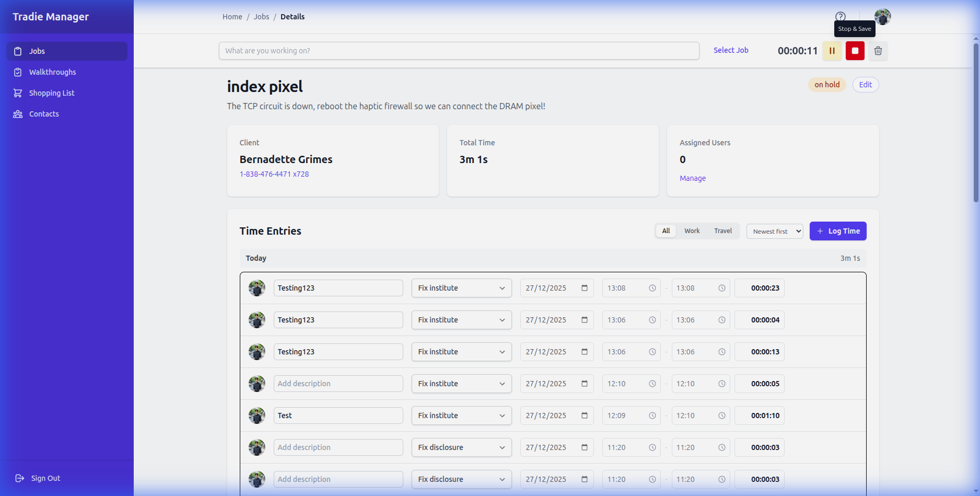Open the Contacts section
Viewport: 980px width, 496px height.
tap(44, 113)
